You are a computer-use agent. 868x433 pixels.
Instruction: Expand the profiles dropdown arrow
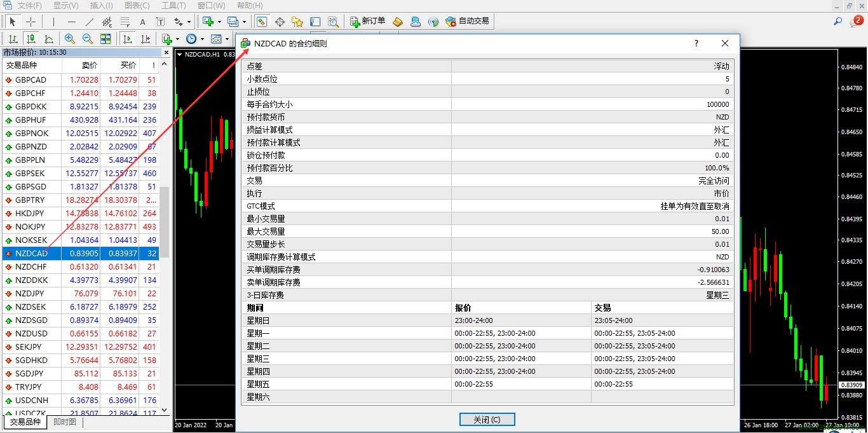tap(244, 22)
